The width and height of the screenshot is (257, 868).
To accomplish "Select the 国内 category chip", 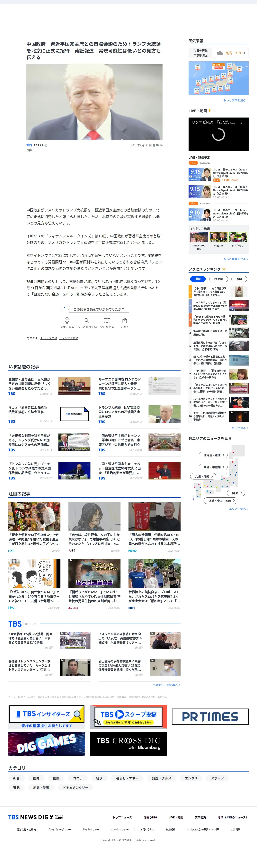I will tap(36, 778).
